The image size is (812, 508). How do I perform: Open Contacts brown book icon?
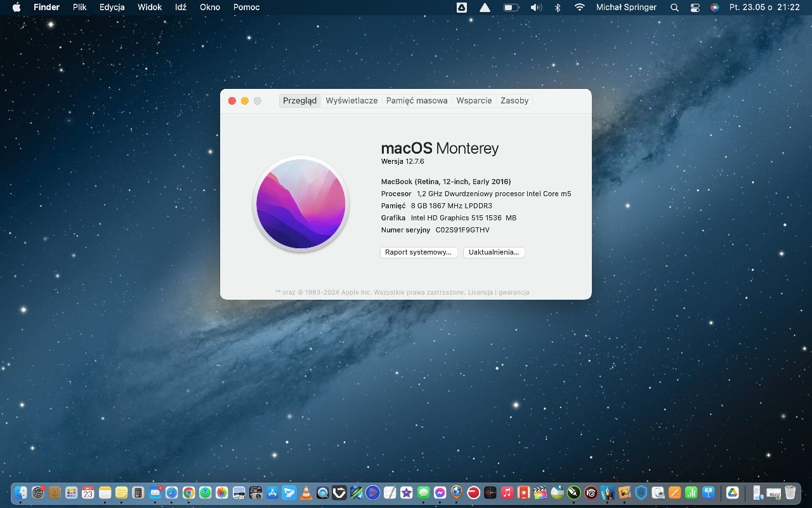click(55, 492)
